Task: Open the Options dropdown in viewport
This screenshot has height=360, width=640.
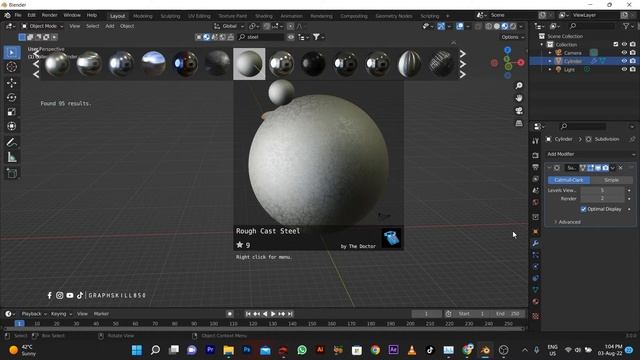Action: click(x=513, y=37)
